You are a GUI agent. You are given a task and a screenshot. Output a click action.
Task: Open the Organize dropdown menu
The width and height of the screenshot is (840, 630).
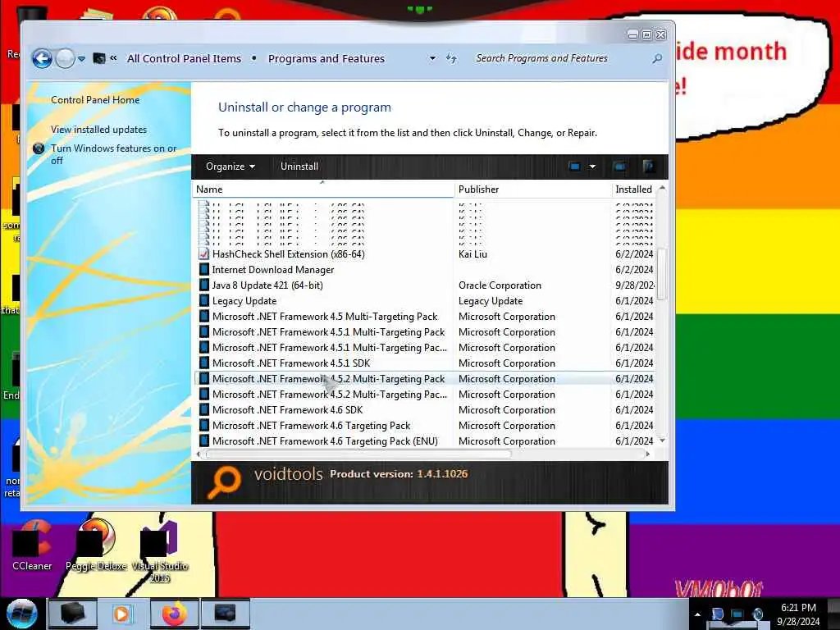coord(231,167)
